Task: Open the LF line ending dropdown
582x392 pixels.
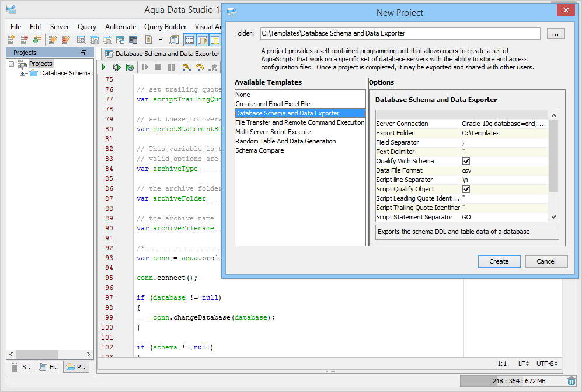Action: [524, 363]
